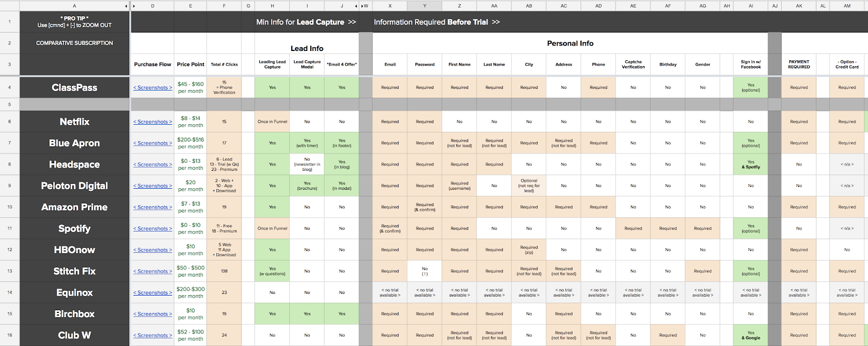Open the Birchbox Screenshots link
Screen dimensions: 868x346
point(152,314)
